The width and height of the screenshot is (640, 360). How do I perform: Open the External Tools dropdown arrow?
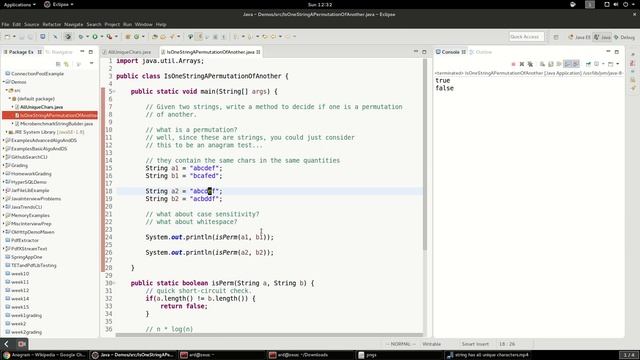point(116,37)
